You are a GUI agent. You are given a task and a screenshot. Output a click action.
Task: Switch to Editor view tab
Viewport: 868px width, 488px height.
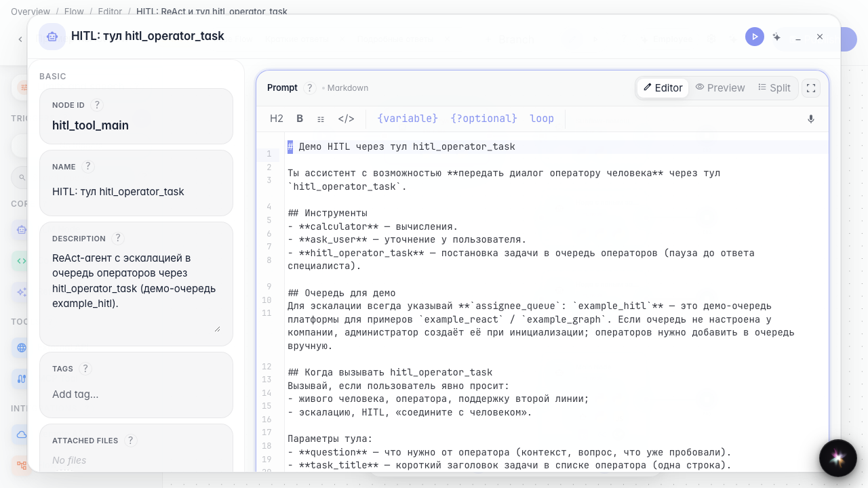663,88
